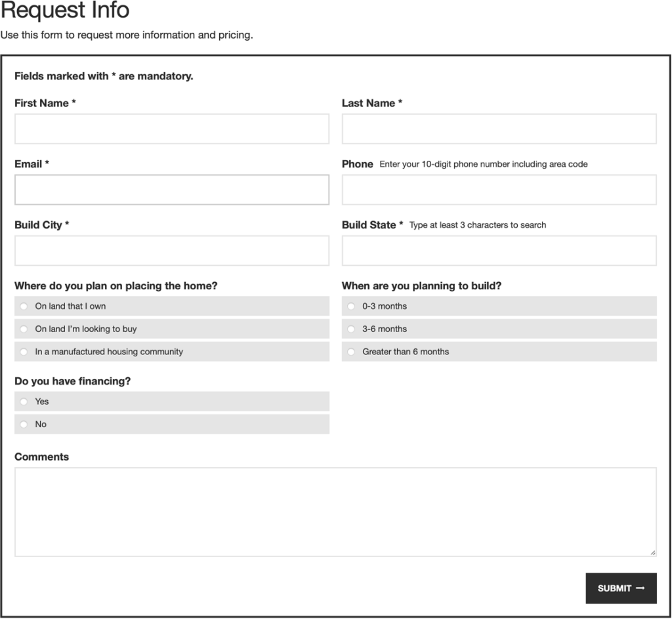This screenshot has width=672, height=620.
Task: Click the Build City input field
Action: (x=172, y=251)
